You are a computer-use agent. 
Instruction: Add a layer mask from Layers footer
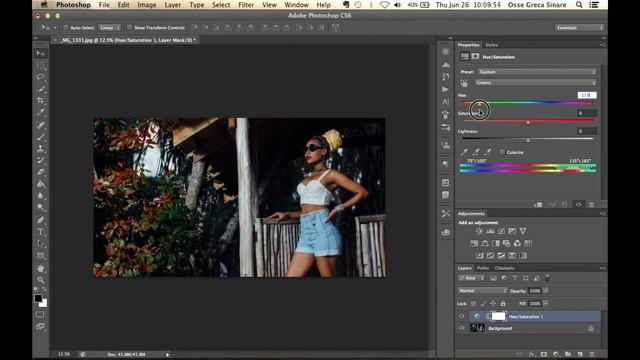pyautogui.click(x=544, y=354)
